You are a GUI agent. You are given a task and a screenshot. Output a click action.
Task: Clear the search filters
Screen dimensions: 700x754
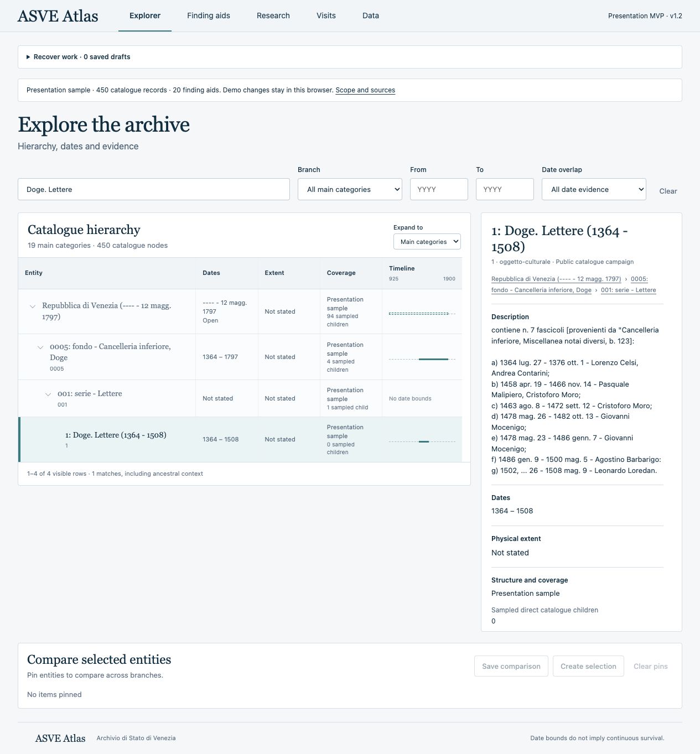tap(668, 191)
